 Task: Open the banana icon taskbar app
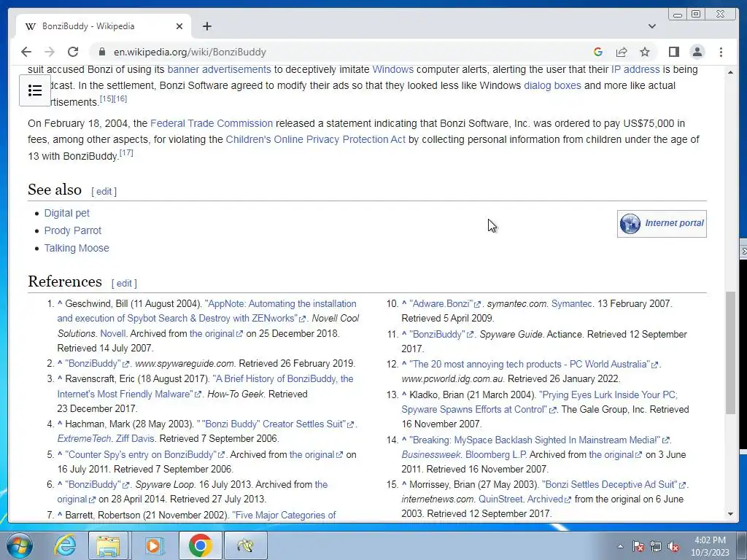click(245, 545)
